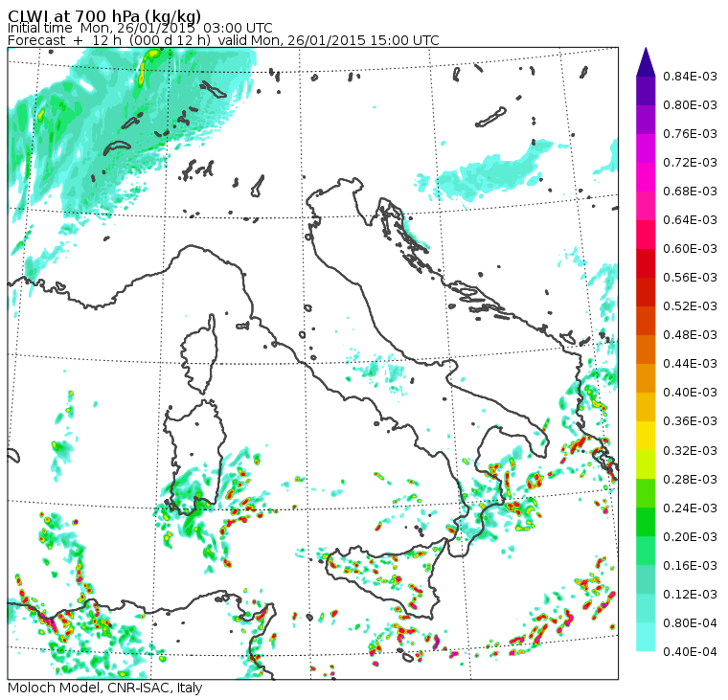This screenshot has width=728, height=700.
Task: Click the 0.40E-03 colorbar label
Action: click(x=690, y=393)
